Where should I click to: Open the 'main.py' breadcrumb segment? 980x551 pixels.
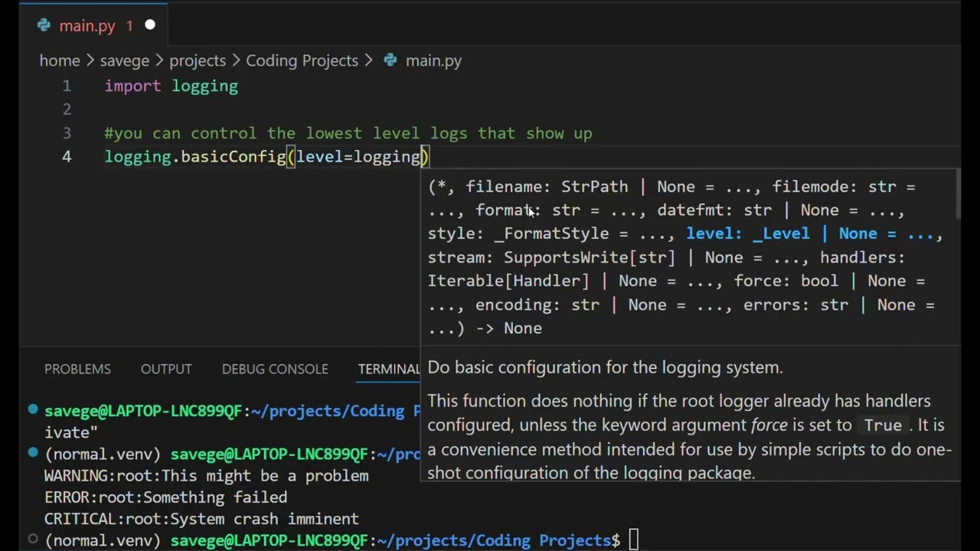pos(433,60)
